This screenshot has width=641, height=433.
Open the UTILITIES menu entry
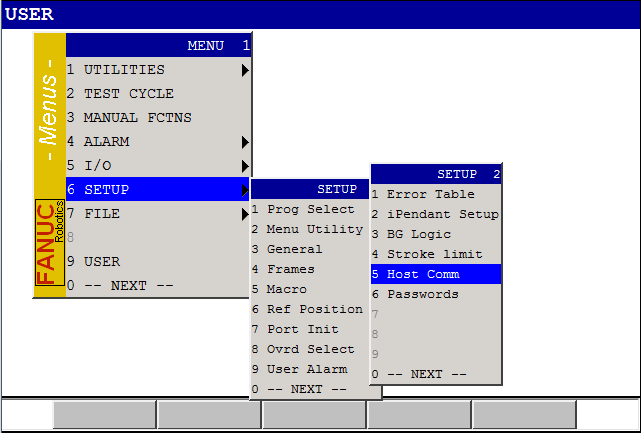coord(124,70)
